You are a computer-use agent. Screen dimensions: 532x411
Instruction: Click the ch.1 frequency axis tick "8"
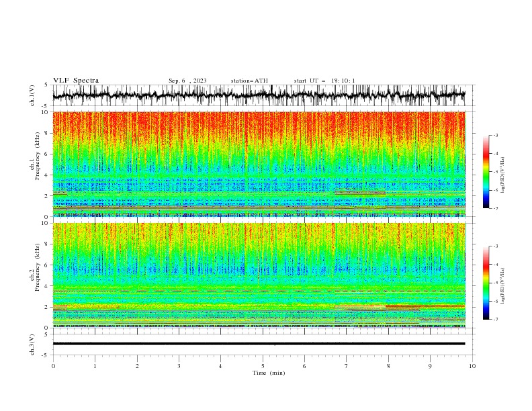tap(48, 133)
